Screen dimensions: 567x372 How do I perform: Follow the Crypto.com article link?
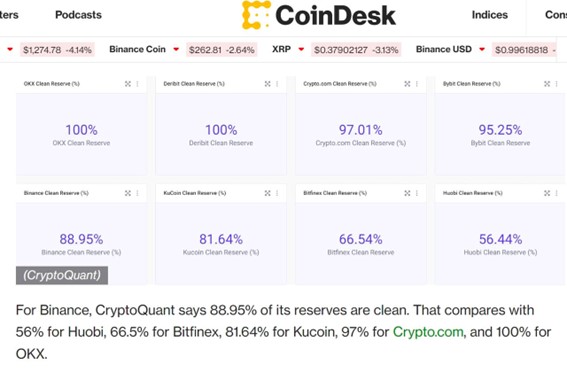coord(428,332)
